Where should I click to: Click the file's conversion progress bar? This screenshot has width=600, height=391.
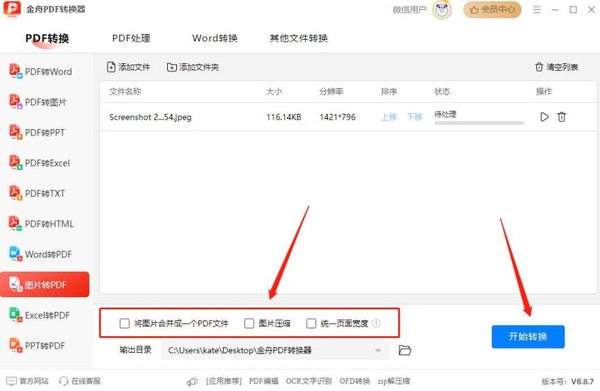coord(479,123)
